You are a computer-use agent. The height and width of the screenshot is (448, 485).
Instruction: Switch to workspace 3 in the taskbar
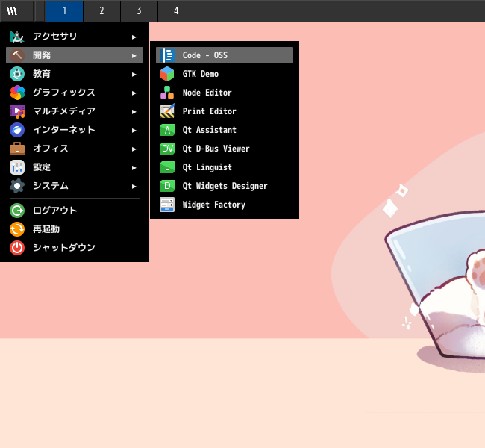(x=140, y=11)
